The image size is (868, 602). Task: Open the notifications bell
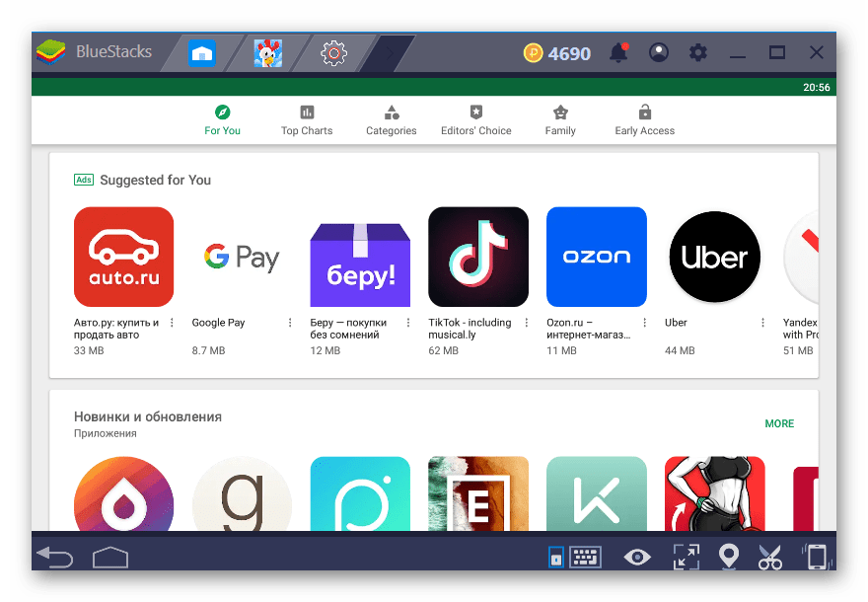618,52
